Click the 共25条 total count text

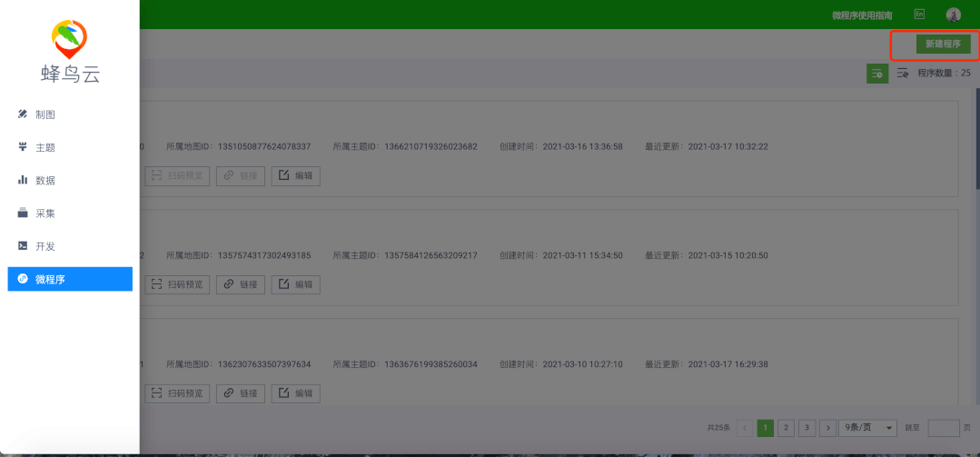(x=718, y=428)
